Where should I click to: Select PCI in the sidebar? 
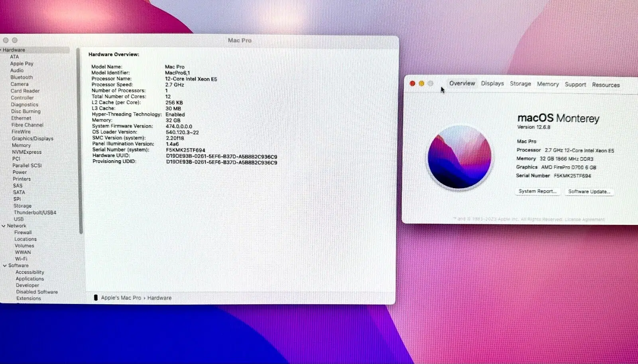pos(16,159)
